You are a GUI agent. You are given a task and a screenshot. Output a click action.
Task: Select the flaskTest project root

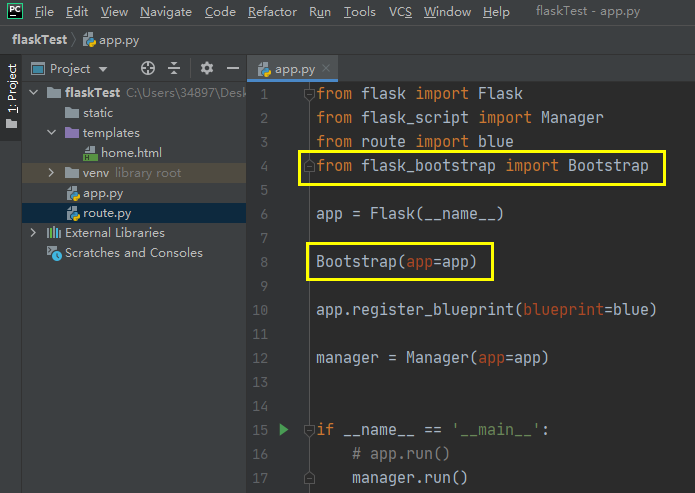pos(92,92)
